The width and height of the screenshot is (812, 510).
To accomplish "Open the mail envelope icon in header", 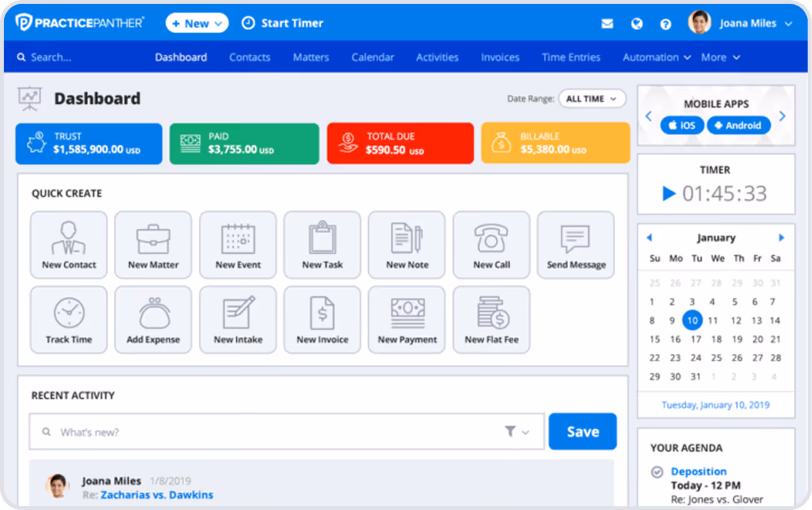I will click(x=607, y=24).
